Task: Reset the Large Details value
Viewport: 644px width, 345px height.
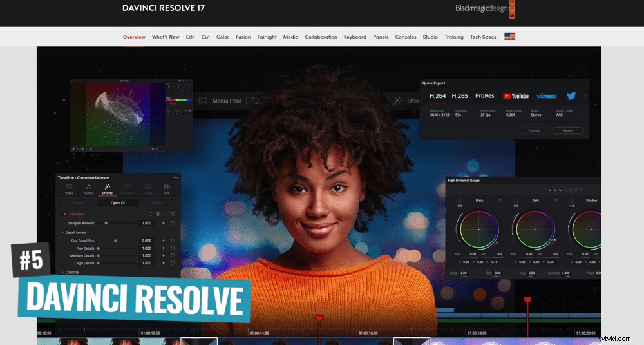Action: (x=173, y=262)
